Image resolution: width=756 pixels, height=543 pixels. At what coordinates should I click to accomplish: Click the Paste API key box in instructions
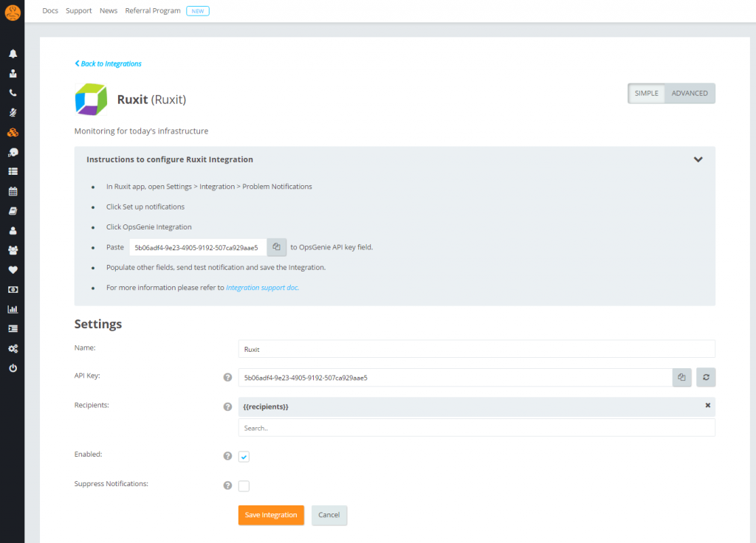point(198,247)
